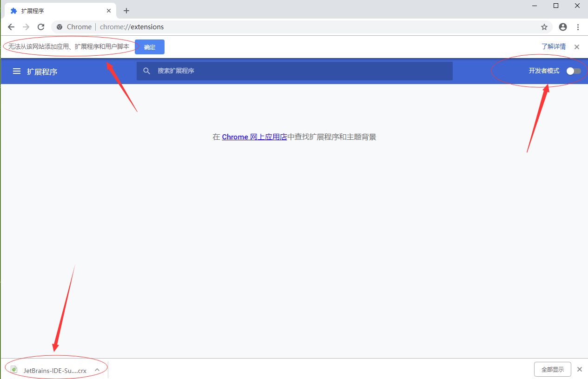Maximize the Chrome window

click(556, 6)
